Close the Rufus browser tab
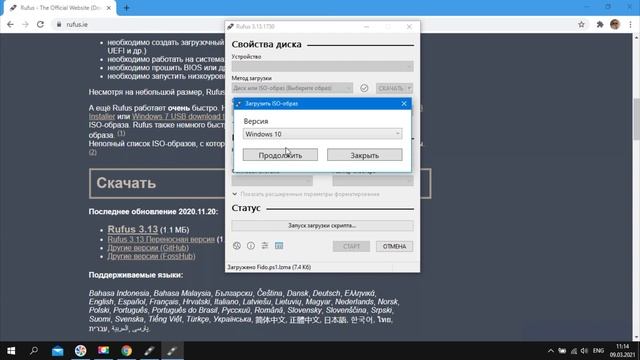640x360 pixels. (109, 8)
